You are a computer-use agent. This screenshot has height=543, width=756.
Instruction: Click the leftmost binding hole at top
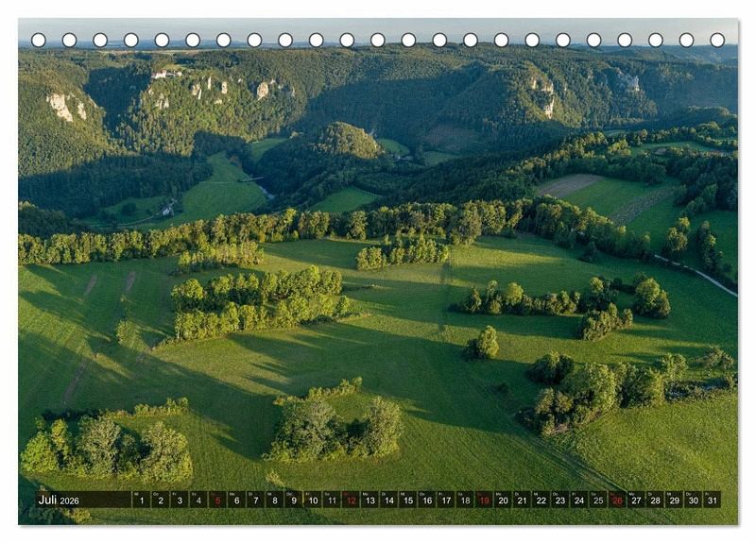(39, 40)
